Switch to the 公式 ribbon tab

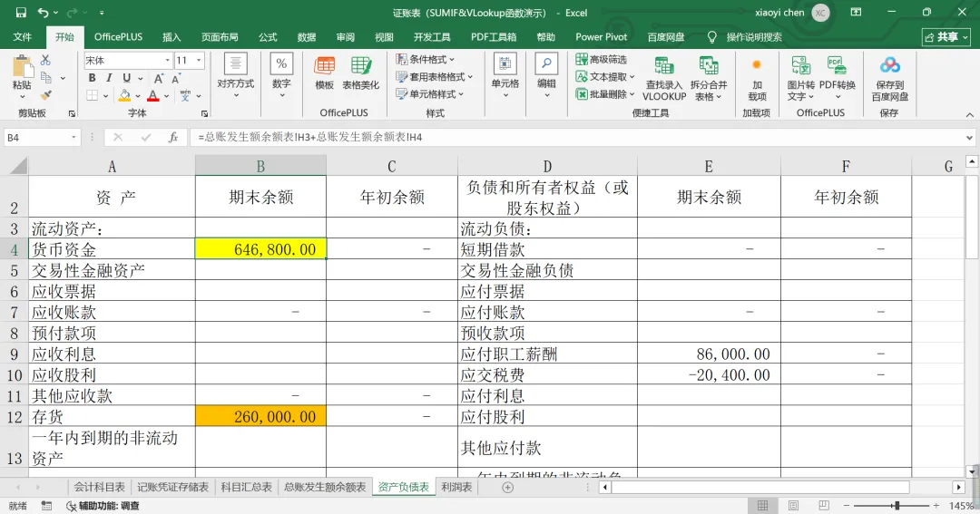pos(268,37)
